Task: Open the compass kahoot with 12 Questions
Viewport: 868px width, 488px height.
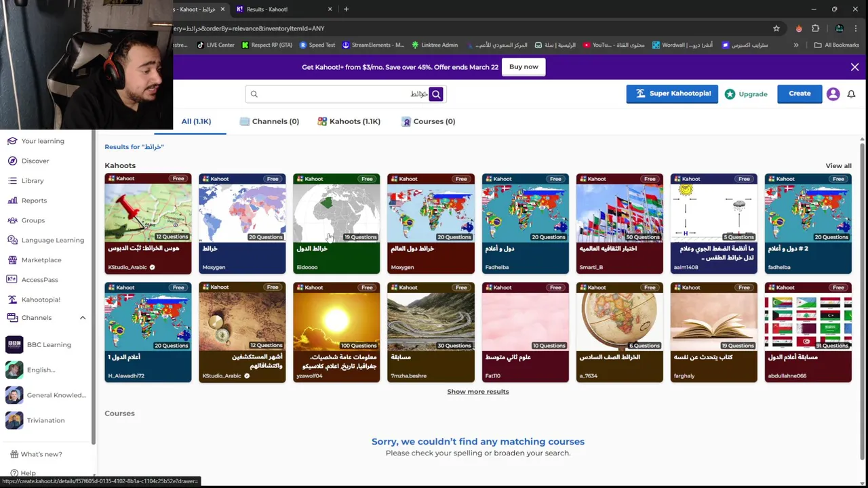Action: tap(242, 332)
